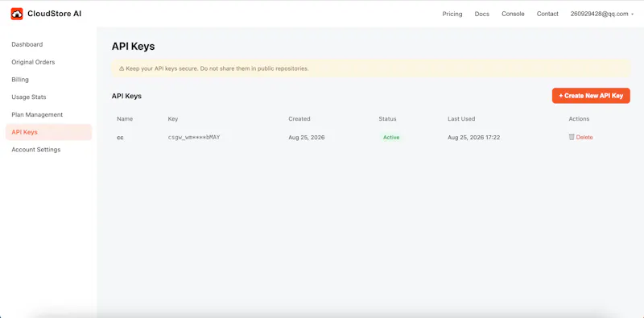
Task: Open Plan Management in the sidebar
Action: pyautogui.click(x=49, y=114)
